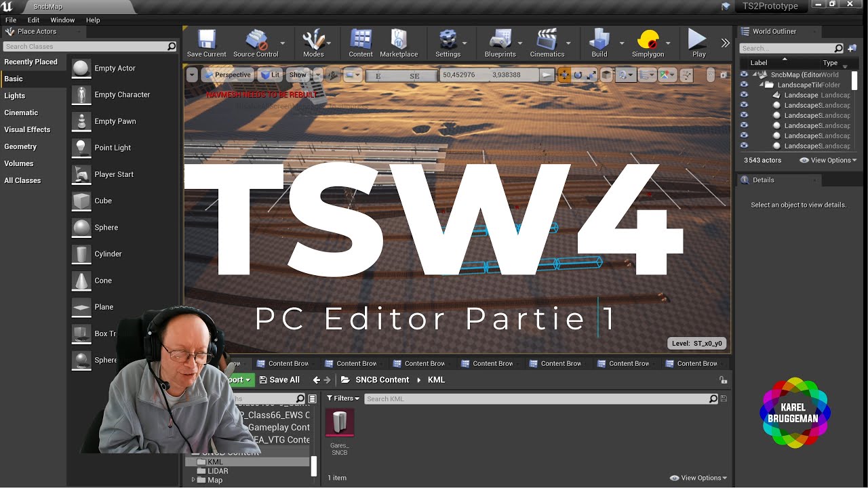Image resolution: width=868 pixels, height=488 pixels.
Task: Focus the Search KML field
Action: (x=541, y=399)
